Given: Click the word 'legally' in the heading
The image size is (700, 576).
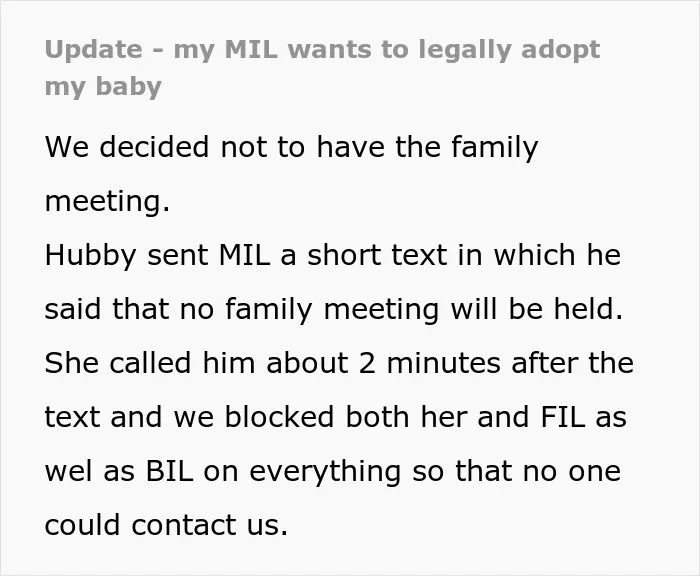Looking at the screenshot, I should 465,50.
